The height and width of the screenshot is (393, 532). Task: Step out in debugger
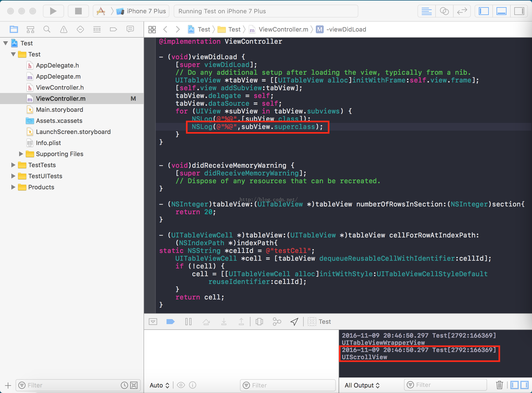[241, 321]
